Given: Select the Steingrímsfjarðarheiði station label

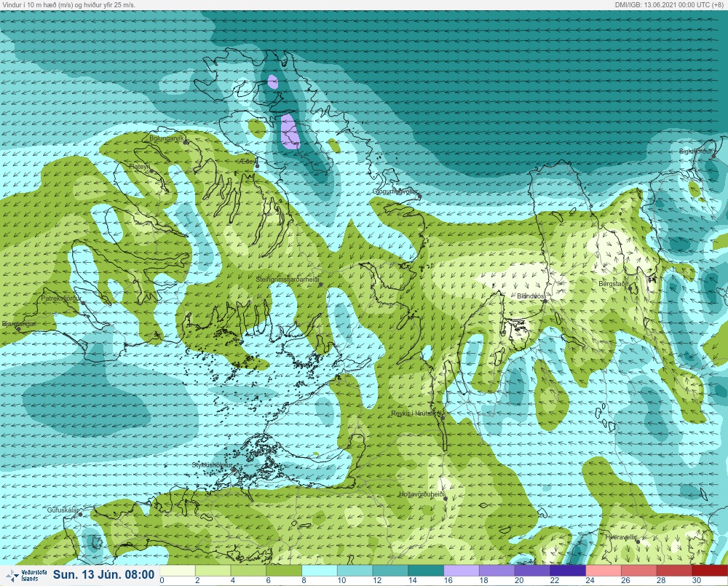Looking at the screenshot, I should tap(288, 280).
